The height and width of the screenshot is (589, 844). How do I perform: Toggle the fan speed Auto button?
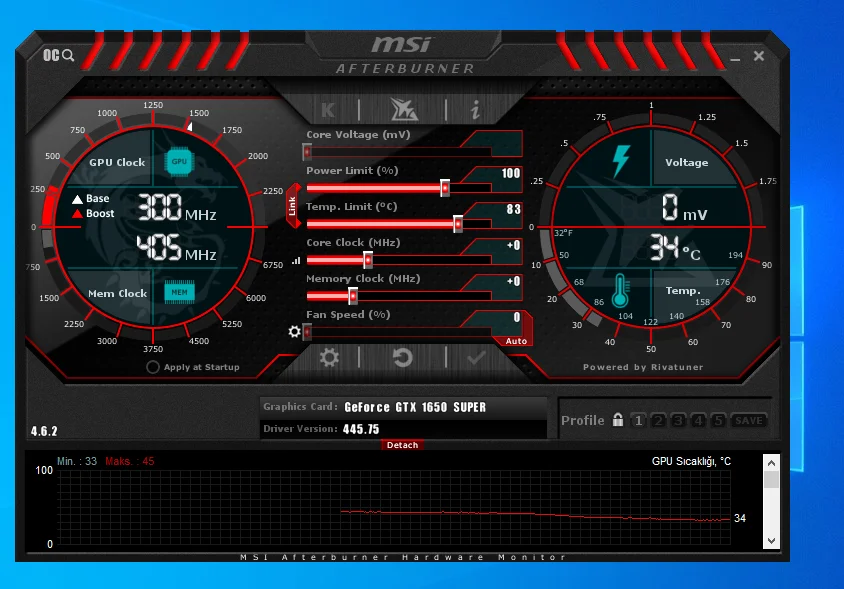click(x=516, y=341)
